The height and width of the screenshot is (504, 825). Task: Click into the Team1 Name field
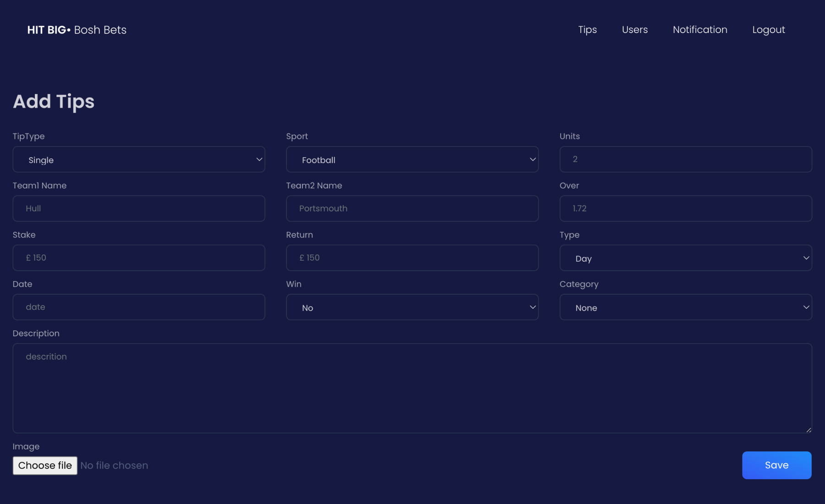pyautogui.click(x=138, y=208)
